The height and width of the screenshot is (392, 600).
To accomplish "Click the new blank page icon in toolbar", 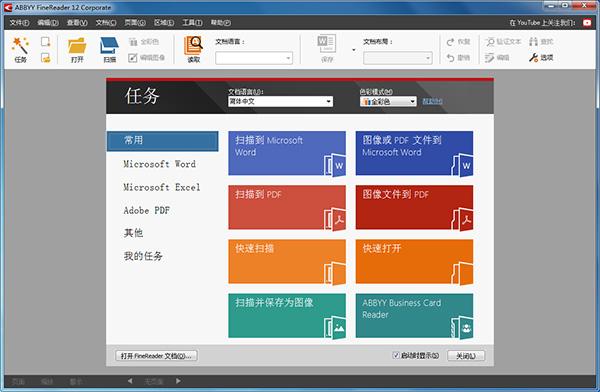I will tap(46, 41).
